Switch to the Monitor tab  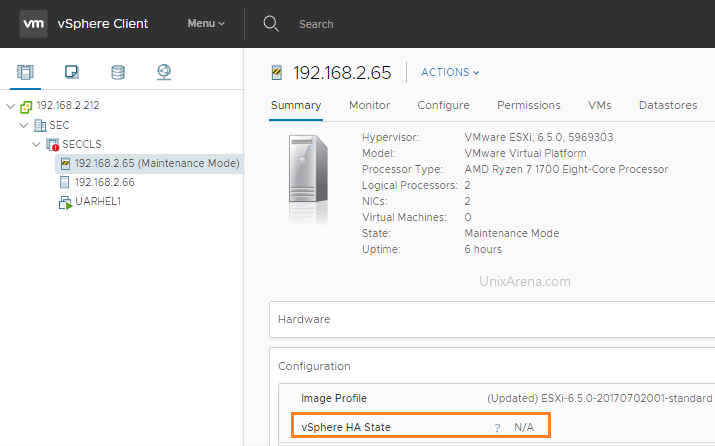pos(369,105)
